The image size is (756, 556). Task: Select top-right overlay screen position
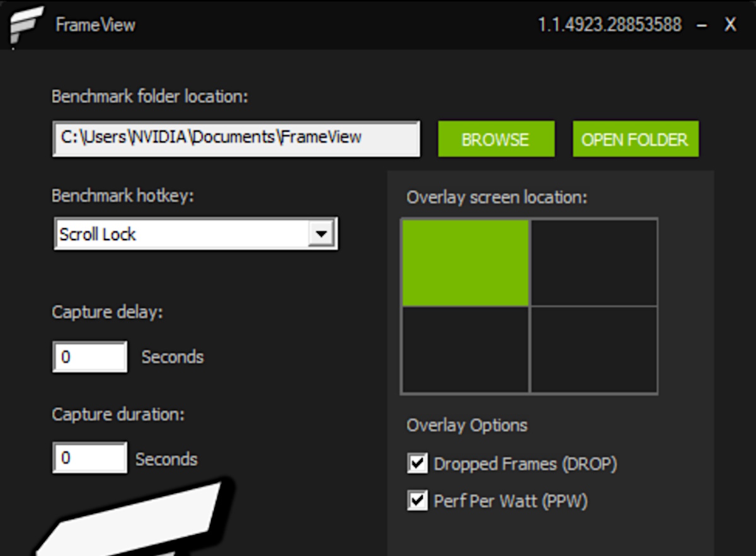[594, 263]
